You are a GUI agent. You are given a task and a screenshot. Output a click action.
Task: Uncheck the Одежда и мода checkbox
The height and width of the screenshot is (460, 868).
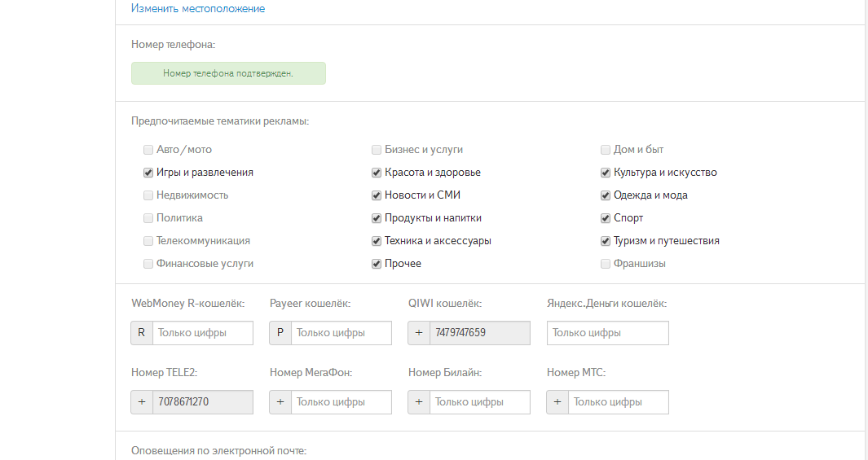[x=606, y=195]
